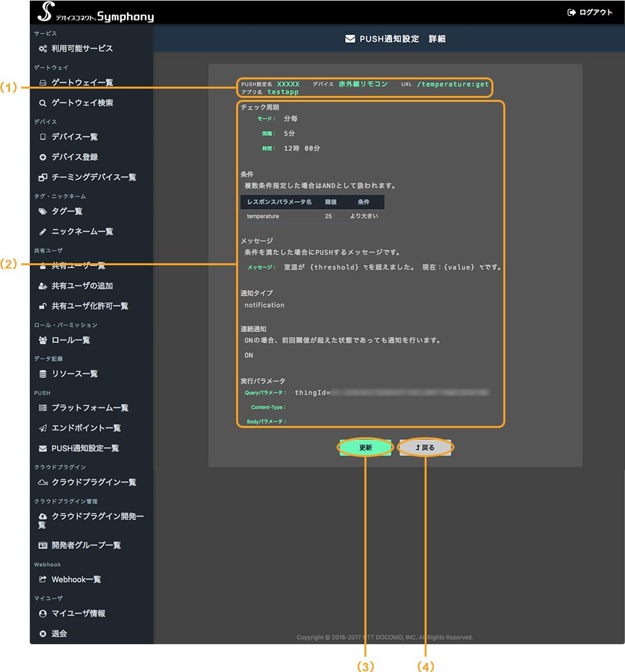
Task: Open プラットフォーム一覧 sidebar entry
Action: (x=91, y=407)
